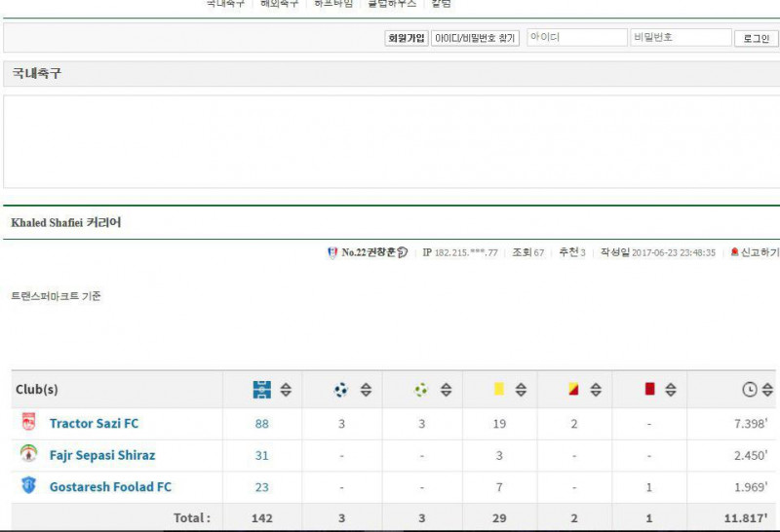Click the 신고하기 report link
This screenshot has width=780, height=532.
(755, 252)
